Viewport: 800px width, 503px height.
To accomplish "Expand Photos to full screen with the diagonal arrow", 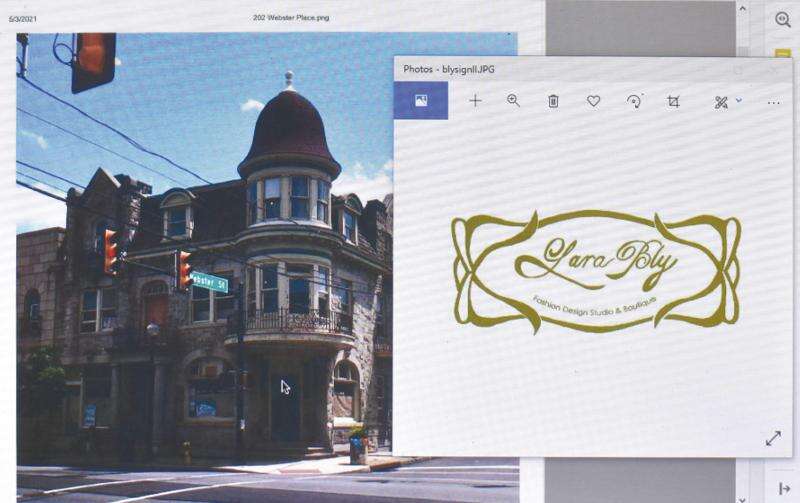I will (x=773, y=438).
